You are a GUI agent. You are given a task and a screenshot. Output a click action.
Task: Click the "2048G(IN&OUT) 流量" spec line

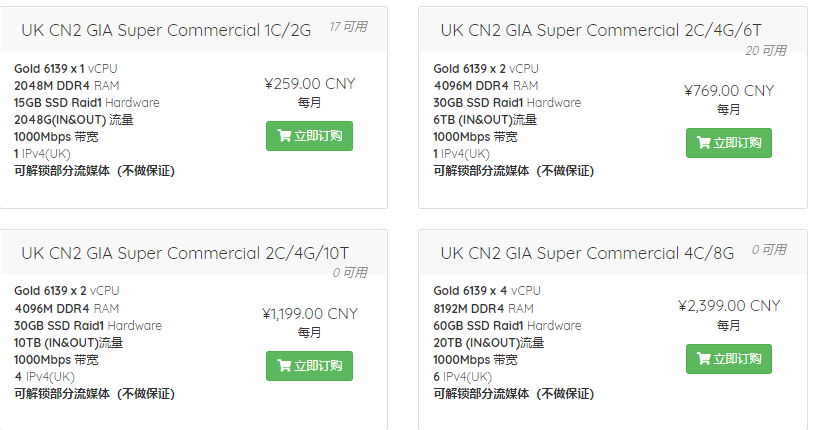tap(74, 120)
